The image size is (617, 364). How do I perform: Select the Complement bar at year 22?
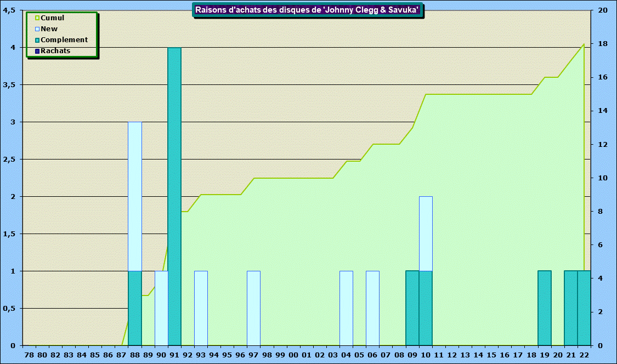click(x=584, y=308)
